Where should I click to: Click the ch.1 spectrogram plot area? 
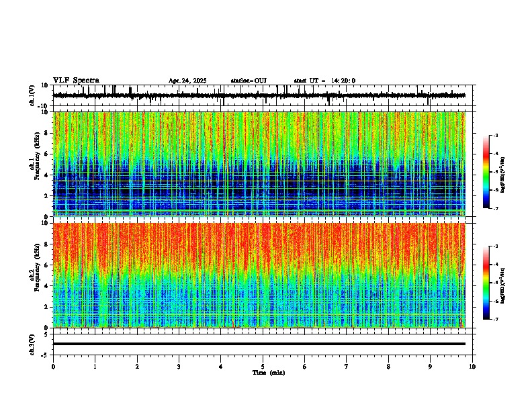pyautogui.click(x=259, y=164)
